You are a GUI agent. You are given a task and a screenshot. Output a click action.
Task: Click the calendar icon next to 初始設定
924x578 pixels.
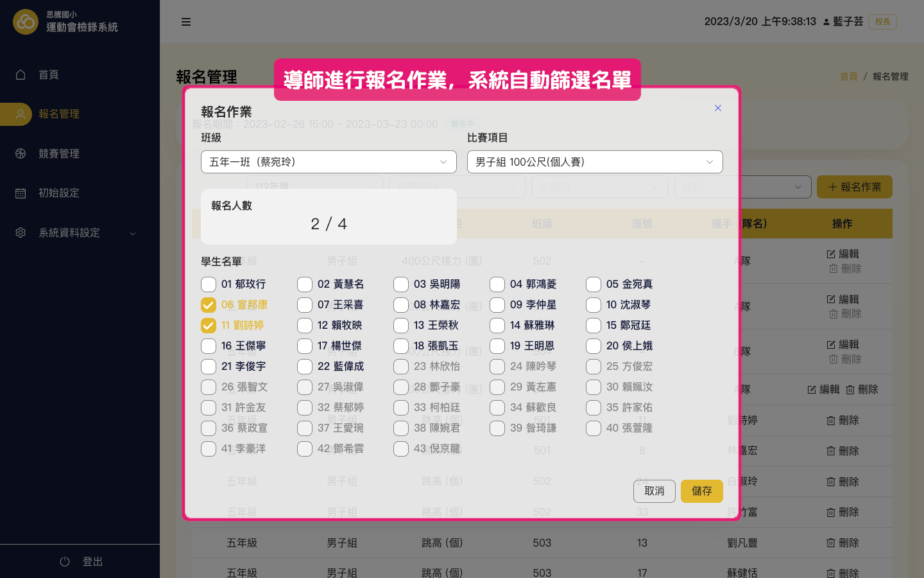click(x=22, y=193)
